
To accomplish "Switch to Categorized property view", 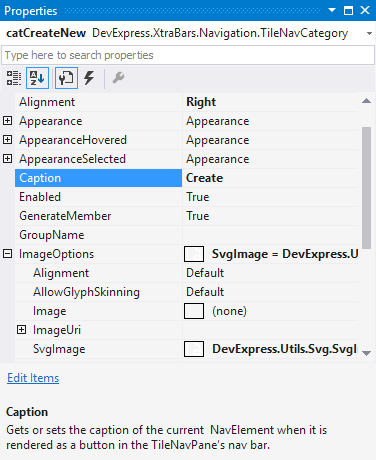I will (14, 78).
